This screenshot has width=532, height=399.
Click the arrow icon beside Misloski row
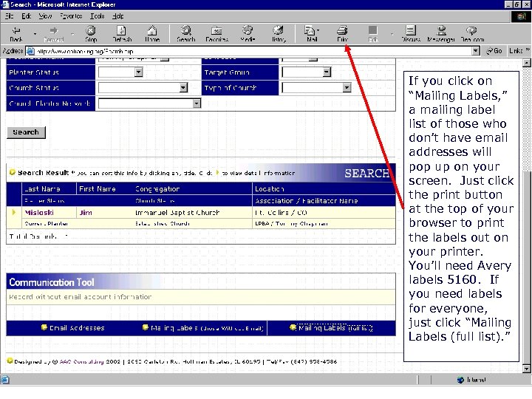click(14, 212)
